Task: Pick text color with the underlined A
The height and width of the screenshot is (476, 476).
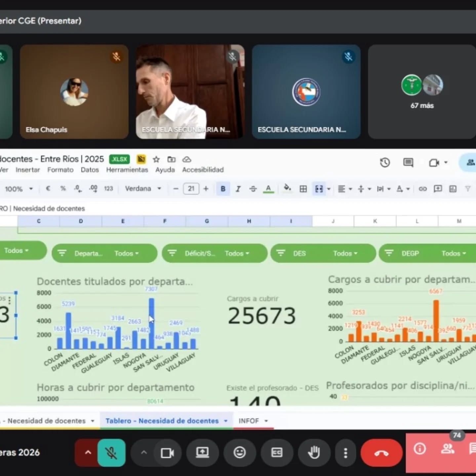Action: click(268, 189)
